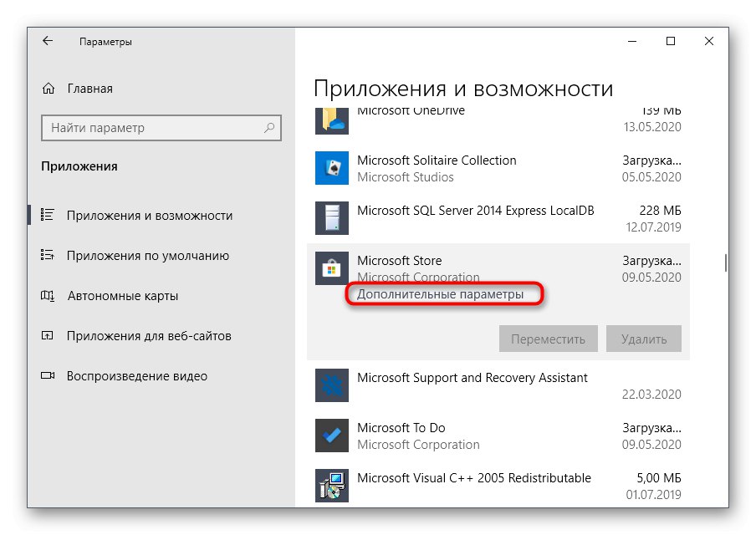
Task: Click the Microsoft To Do checkmark icon
Action: pos(332,436)
